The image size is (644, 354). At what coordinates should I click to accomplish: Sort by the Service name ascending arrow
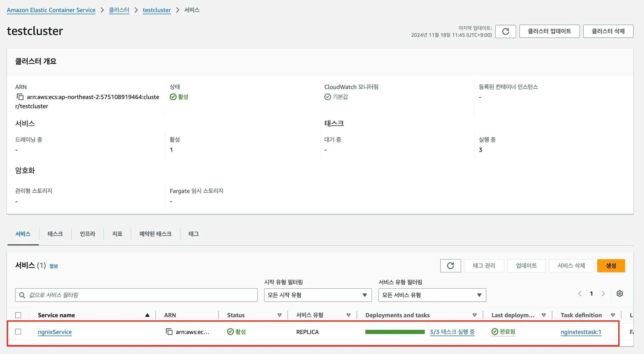click(x=147, y=315)
